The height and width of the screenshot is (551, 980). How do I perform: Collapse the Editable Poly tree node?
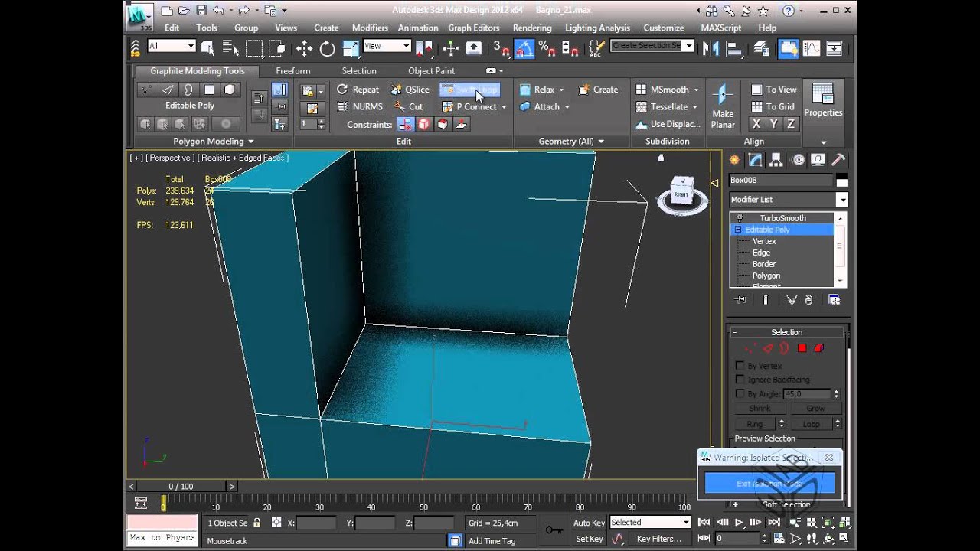[738, 230]
